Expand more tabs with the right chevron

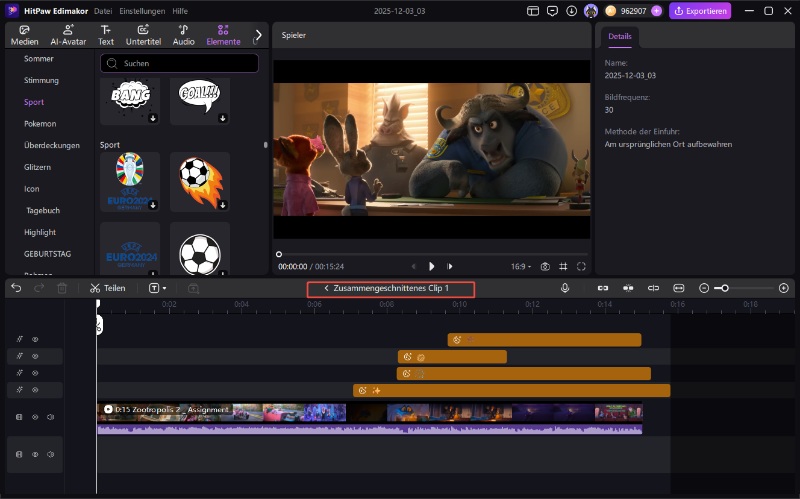[x=258, y=35]
